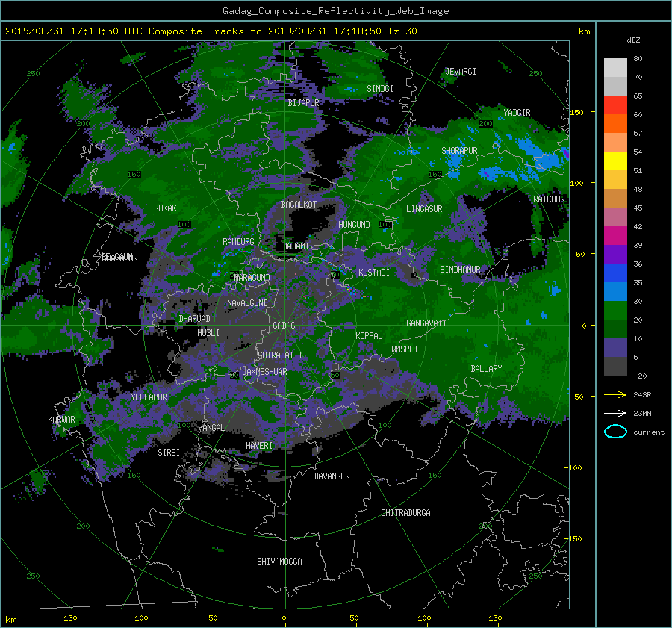Click the -50 tick on bottom km axis
This screenshot has width=672, height=628.
(211, 618)
